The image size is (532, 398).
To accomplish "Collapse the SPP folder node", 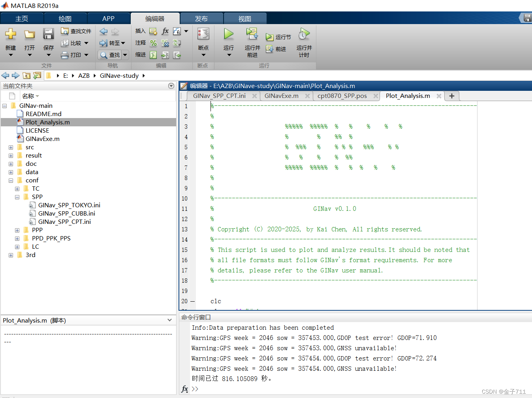I will (17, 197).
